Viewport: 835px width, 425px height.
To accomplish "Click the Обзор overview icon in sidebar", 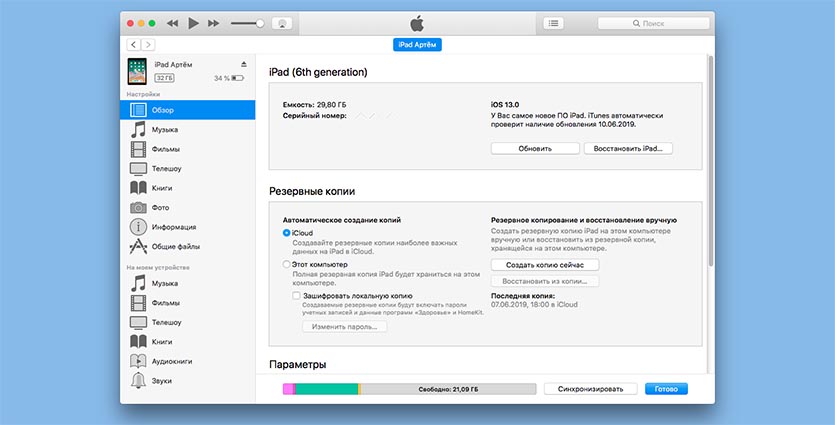I will [138, 110].
